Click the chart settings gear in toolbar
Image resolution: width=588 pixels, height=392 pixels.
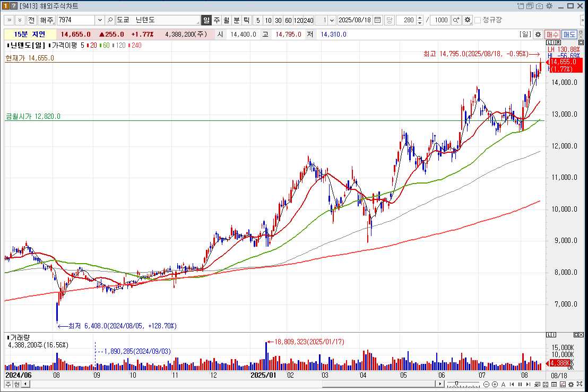tap(467, 20)
